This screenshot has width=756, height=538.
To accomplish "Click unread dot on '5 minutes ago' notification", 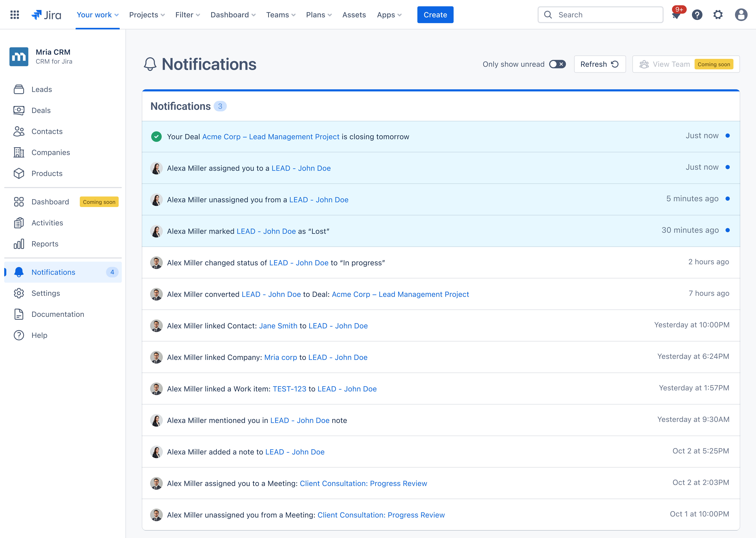I will click(x=728, y=199).
